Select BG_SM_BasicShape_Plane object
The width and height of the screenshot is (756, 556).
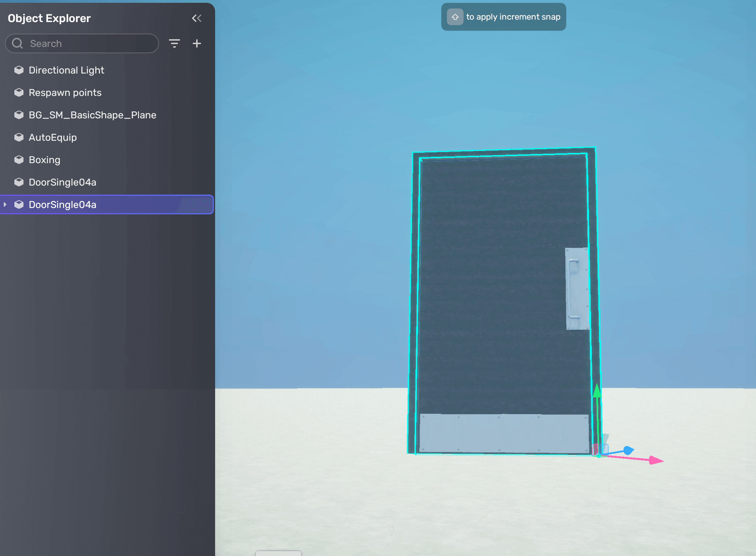click(92, 115)
